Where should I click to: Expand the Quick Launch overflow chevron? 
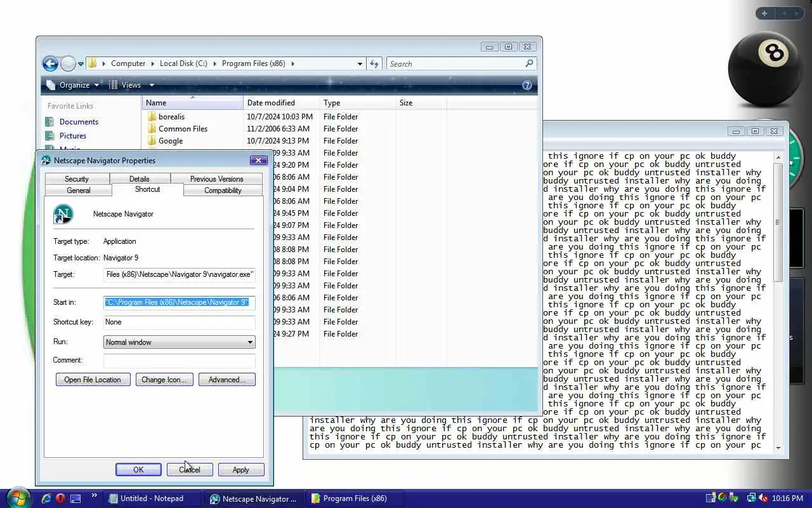coord(95,495)
